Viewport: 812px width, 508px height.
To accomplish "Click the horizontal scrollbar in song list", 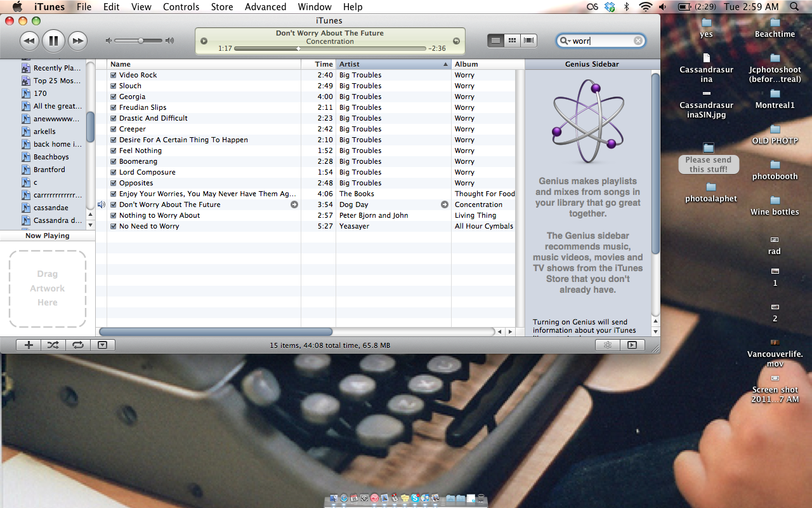I will 216,331.
